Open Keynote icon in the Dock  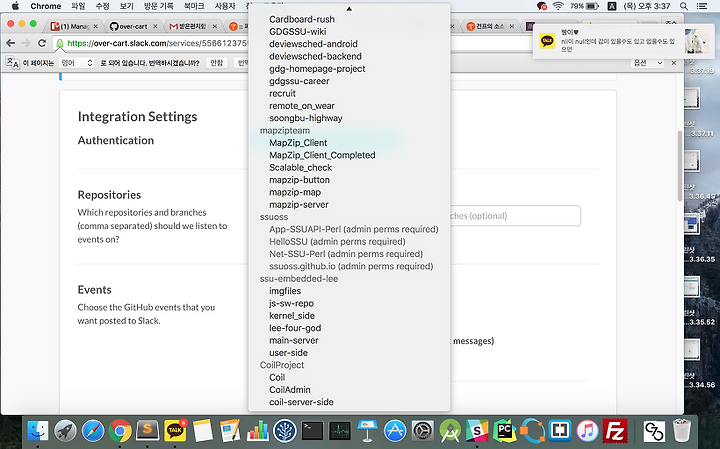pos(367,431)
